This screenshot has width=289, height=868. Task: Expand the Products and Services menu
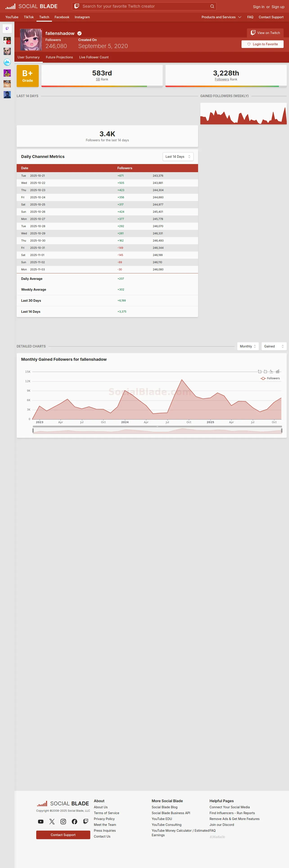pyautogui.click(x=221, y=17)
